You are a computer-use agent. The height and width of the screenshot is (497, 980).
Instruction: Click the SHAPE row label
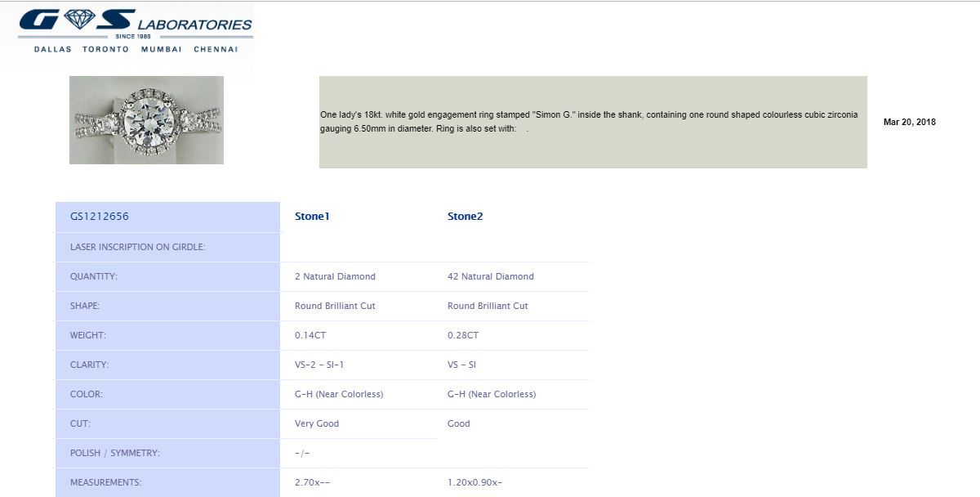pyautogui.click(x=85, y=306)
